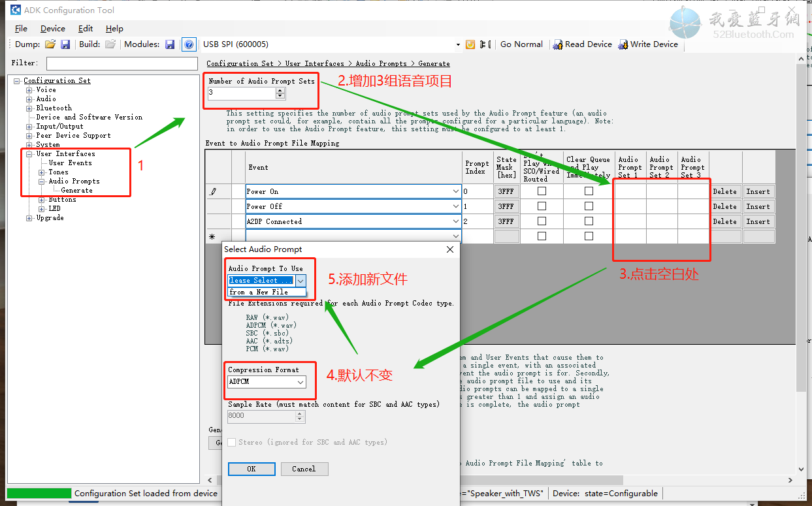The width and height of the screenshot is (812, 506).
Task: Open the Device menu
Action: pyautogui.click(x=53, y=29)
